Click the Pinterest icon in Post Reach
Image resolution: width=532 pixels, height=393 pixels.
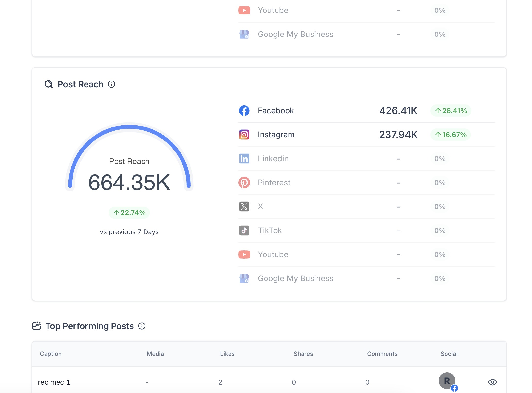[x=244, y=183]
